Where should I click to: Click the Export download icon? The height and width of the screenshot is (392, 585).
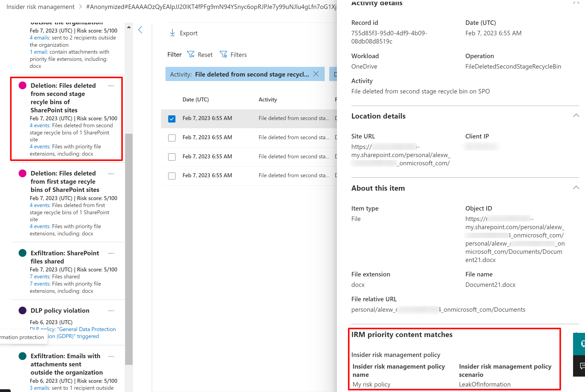click(x=172, y=33)
